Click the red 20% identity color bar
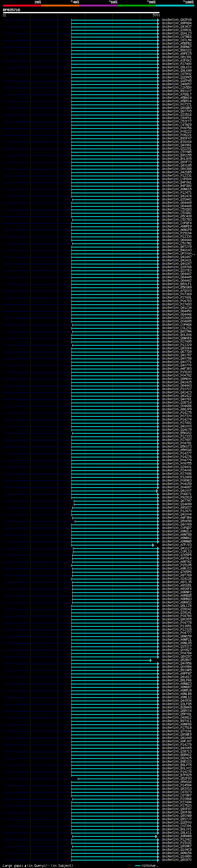197x868 pixels. coord(22,6)
